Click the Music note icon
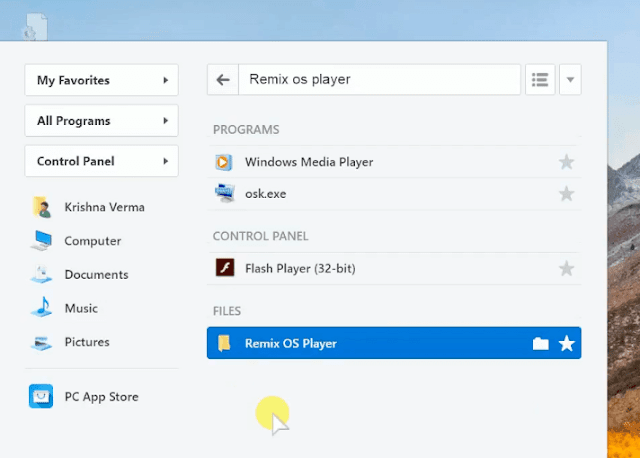 42,307
